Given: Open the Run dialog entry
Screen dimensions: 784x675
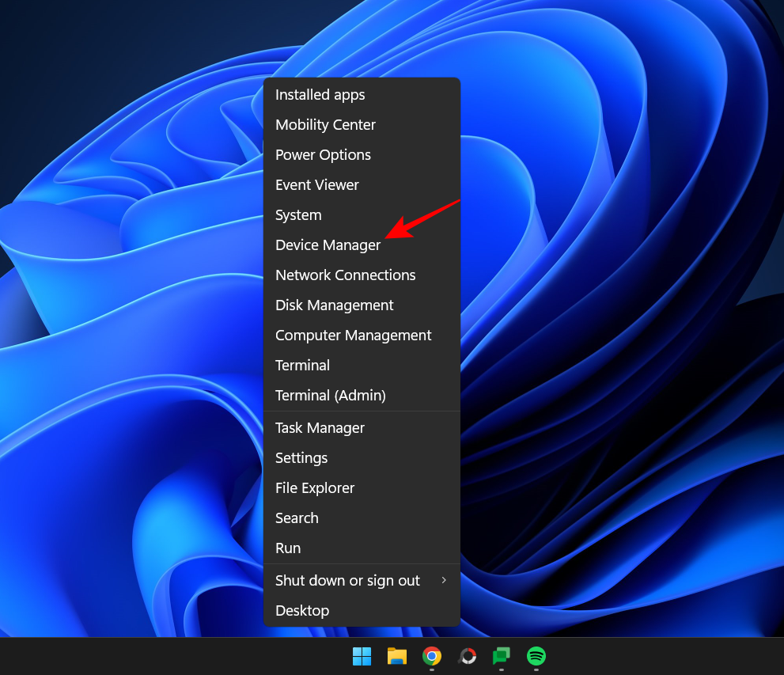Looking at the screenshot, I should coord(288,548).
